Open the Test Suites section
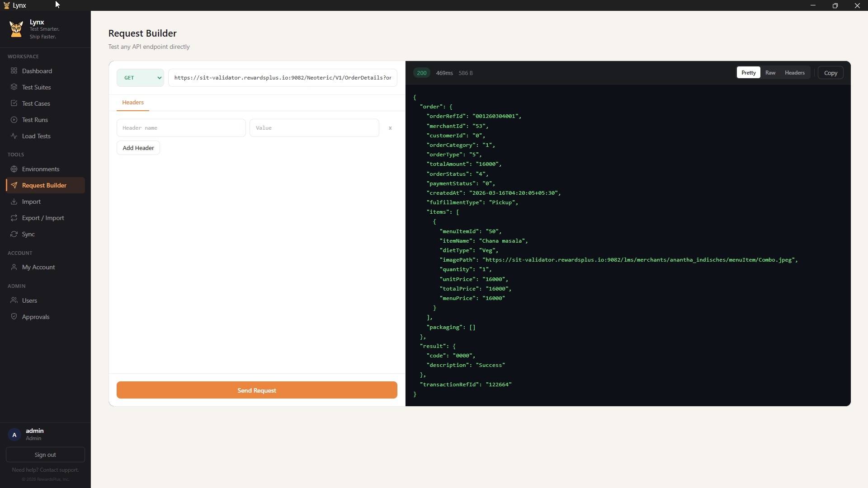Image resolution: width=868 pixels, height=488 pixels. (x=36, y=87)
